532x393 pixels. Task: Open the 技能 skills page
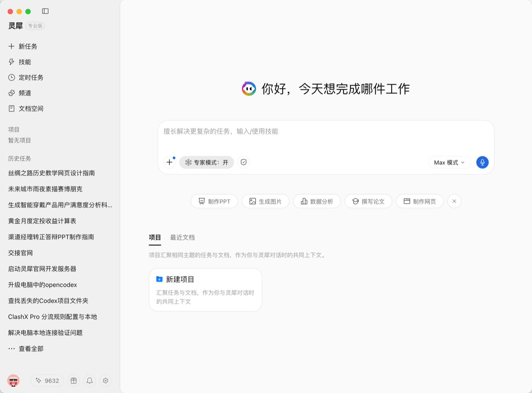[20, 62]
